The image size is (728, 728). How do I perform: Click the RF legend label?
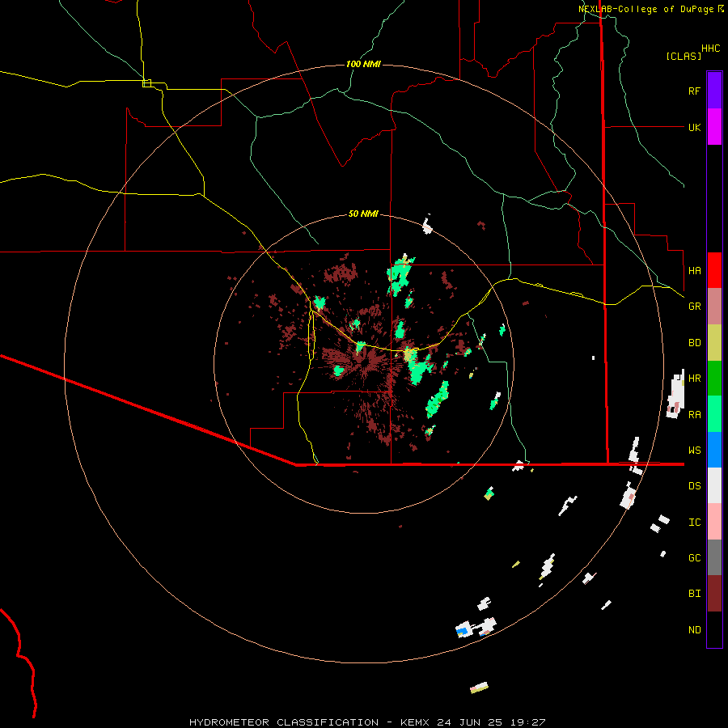[x=694, y=91]
